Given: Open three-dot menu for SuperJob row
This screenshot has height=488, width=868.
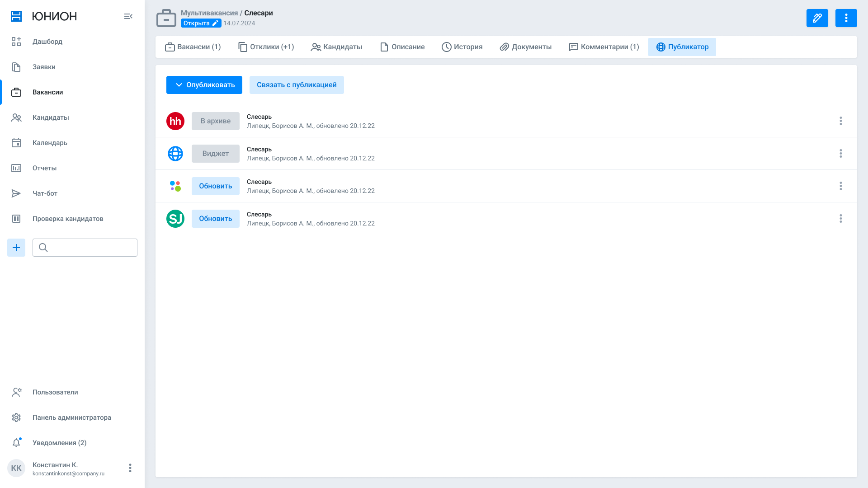Looking at the screenshot, I should point(841,219).
